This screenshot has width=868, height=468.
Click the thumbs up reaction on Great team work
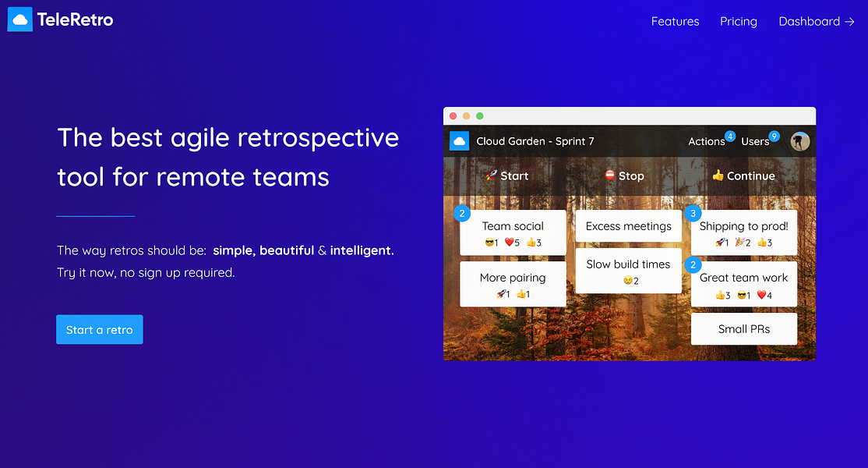coord(723,295)
